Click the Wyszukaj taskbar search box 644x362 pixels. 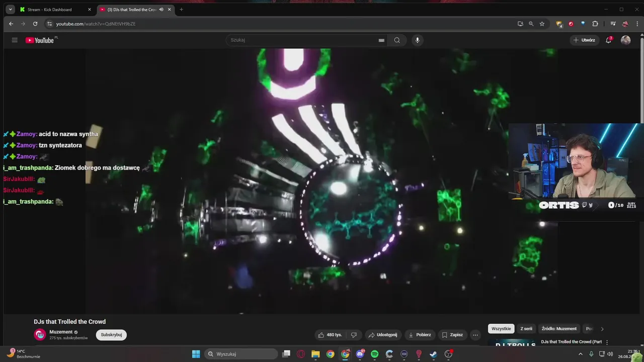(x=242, y=354)
